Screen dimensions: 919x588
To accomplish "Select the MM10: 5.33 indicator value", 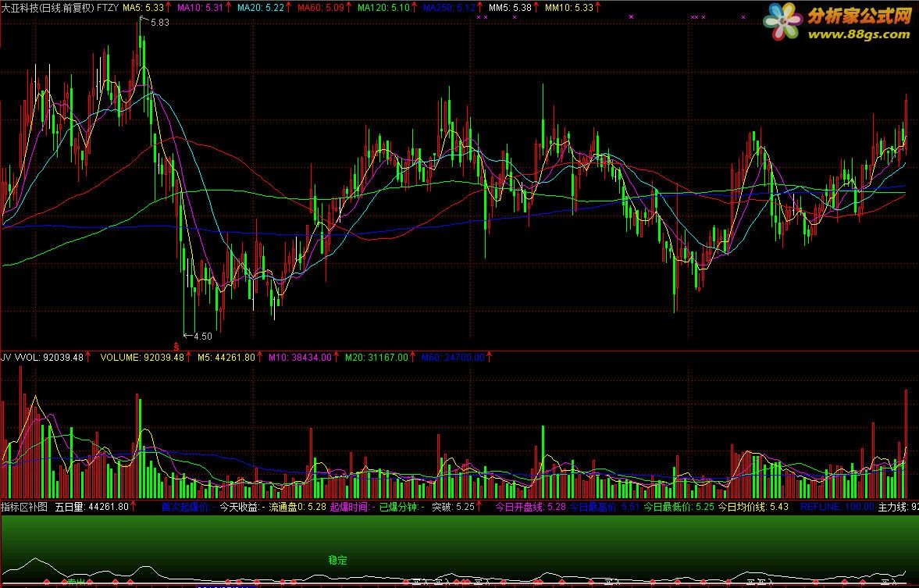I will [568, 8].
